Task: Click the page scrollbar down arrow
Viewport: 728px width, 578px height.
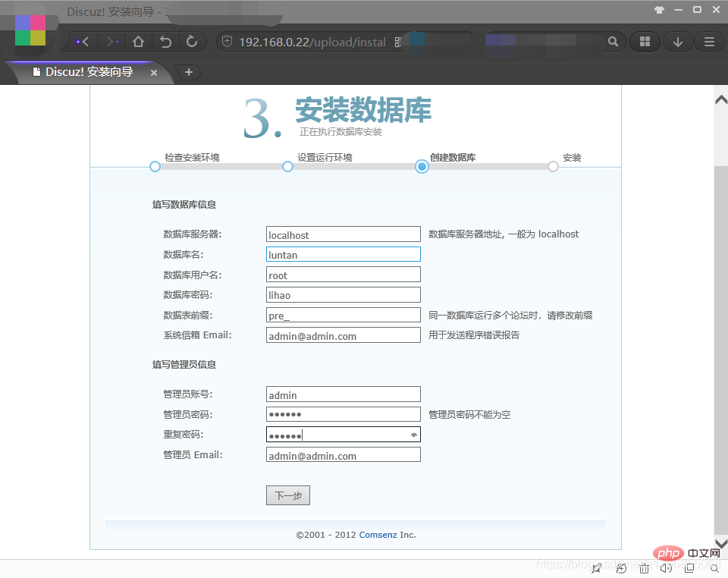Action: 721,543
